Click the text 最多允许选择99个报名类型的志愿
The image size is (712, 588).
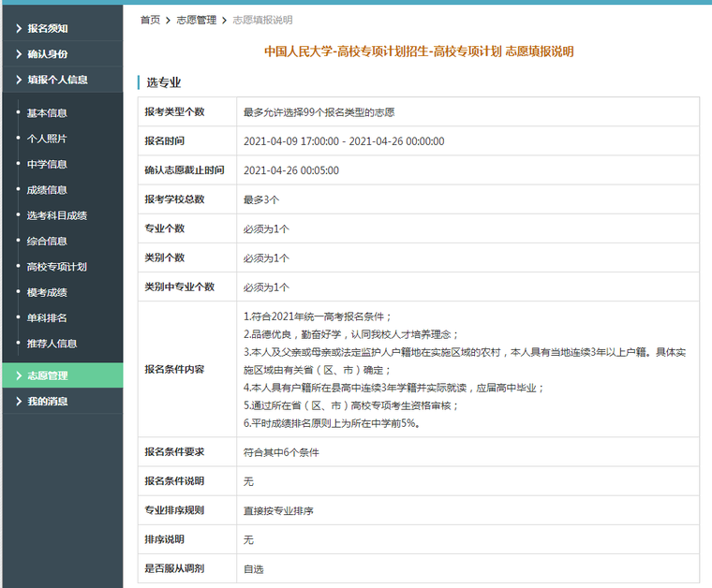[x=319, y=112]
